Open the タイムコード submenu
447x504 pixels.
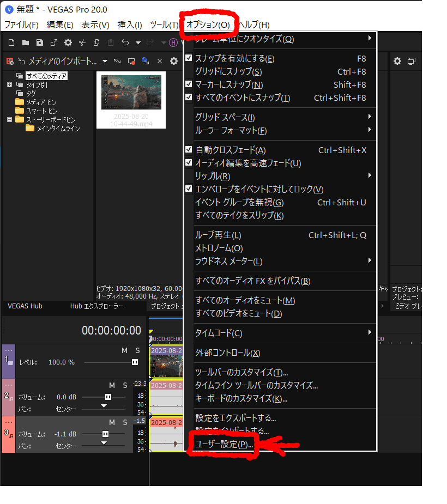point(280,333)
